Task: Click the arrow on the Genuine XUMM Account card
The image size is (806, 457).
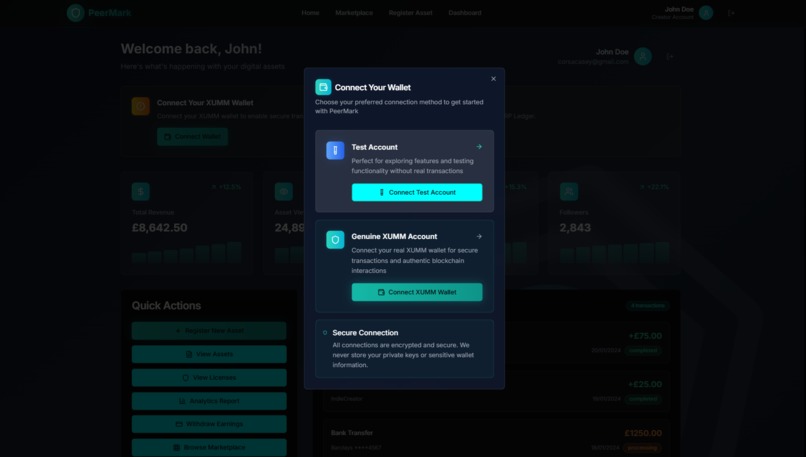Action: coord(479,236)
